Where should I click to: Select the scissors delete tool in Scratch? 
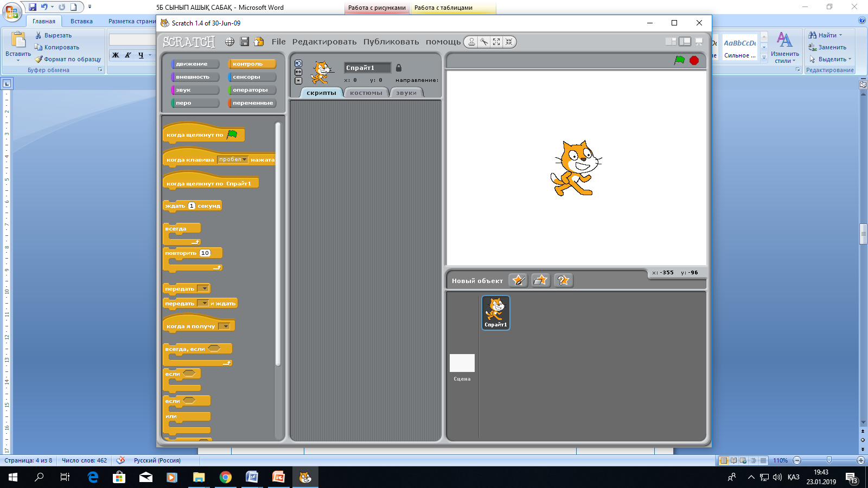(x=484, y=42)
